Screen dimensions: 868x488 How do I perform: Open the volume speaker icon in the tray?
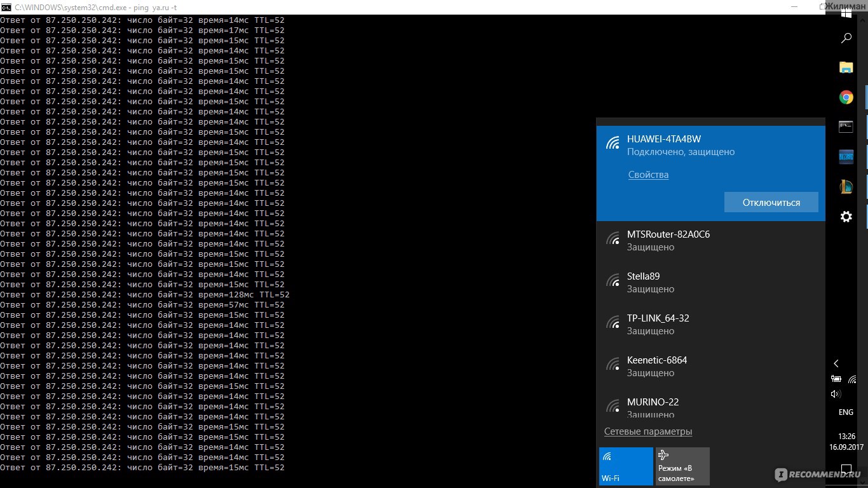click(x=836, y=394)
